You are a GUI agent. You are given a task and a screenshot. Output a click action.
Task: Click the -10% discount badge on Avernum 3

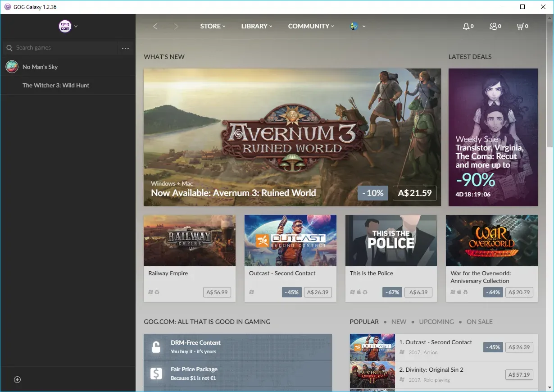point(373,193)
